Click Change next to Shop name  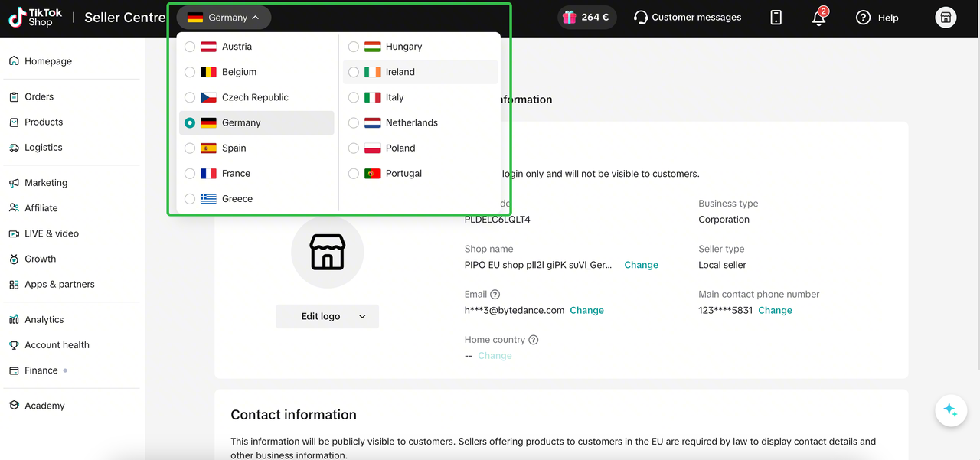641,265
